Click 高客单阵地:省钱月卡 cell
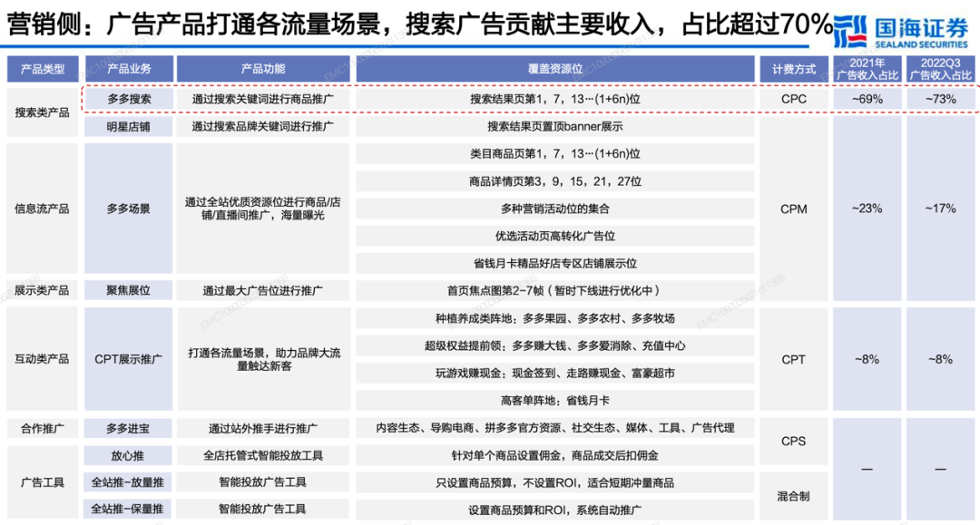 (x=555, y=400)
